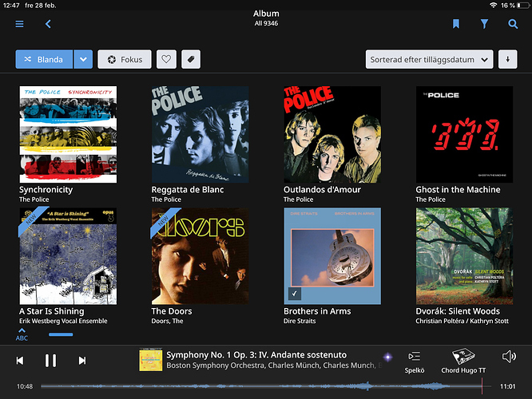Toggle the sort direction arrow button
Viewport: 532px width, 399px height.
coord(507,59)
